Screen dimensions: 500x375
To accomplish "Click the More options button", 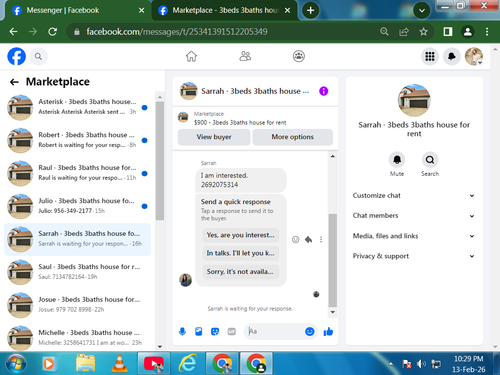I will tap(292, 137).
